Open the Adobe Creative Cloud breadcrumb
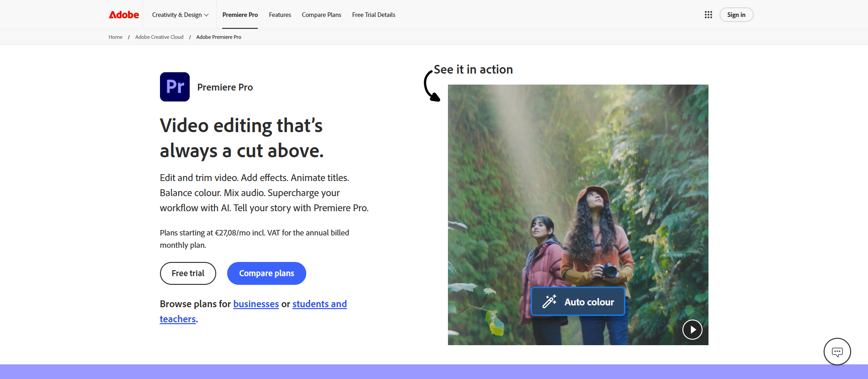This screenshot has height=379, width=868. [x=159, y=37]
